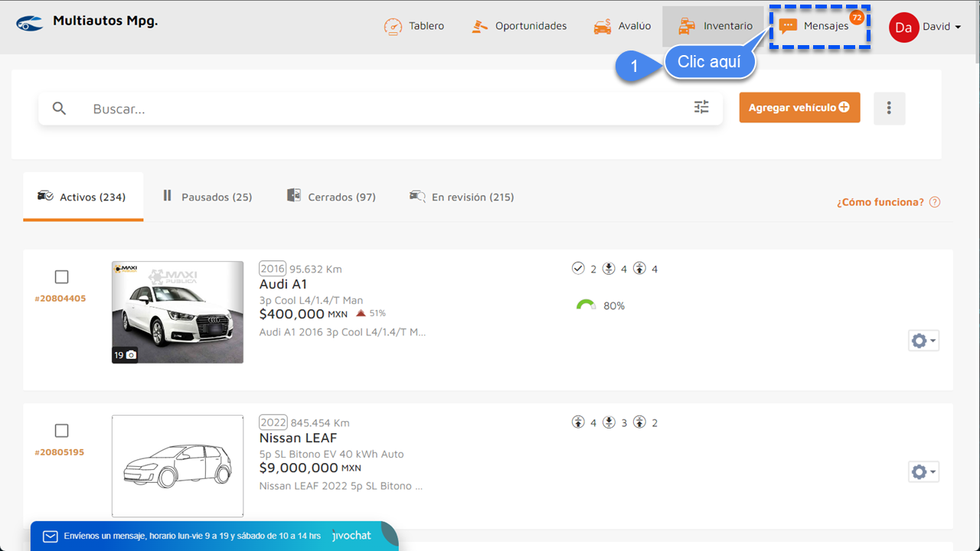Expand the Audi A1 gear settings dropdown

(923, 341)
